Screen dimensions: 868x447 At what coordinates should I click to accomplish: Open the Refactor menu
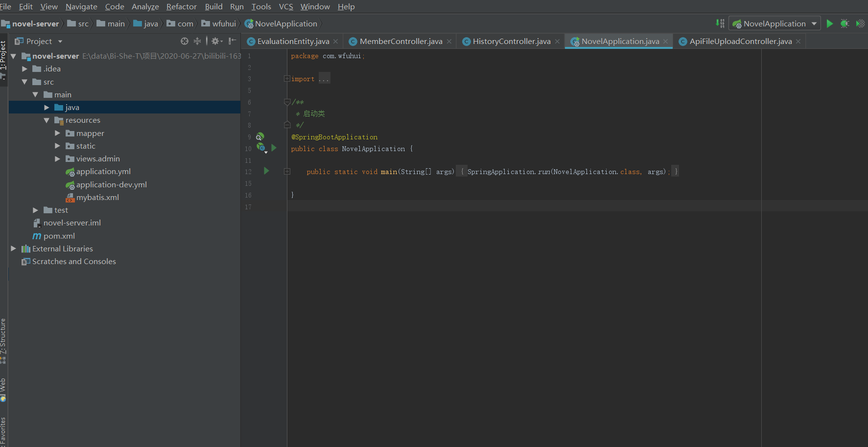(x=181, y=6)
